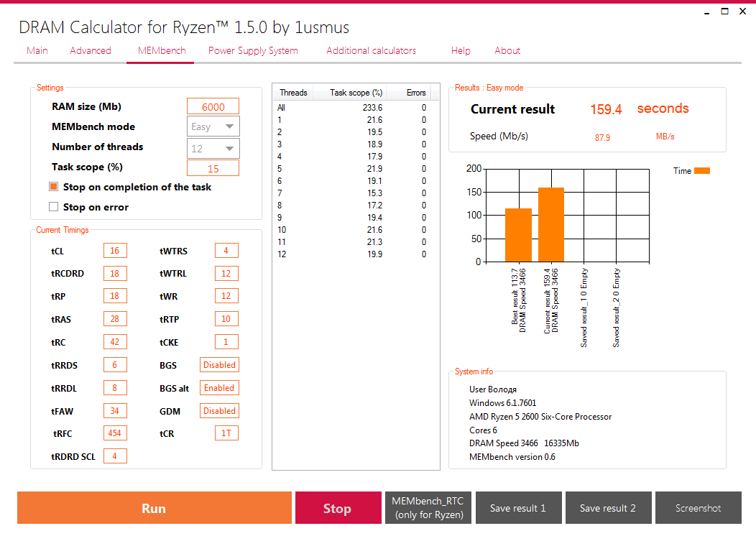Toggle Stop on completion of the task
756x554 pixels.
(53, 187)
